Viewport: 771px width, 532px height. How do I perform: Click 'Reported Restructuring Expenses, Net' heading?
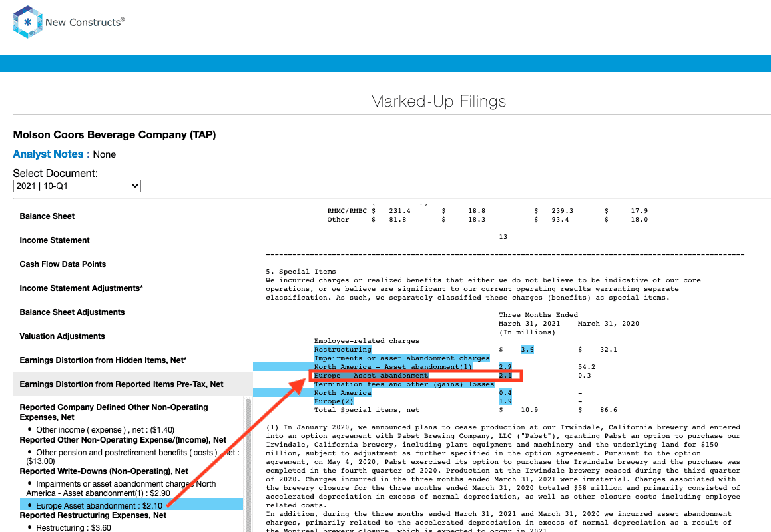[93, 515]
